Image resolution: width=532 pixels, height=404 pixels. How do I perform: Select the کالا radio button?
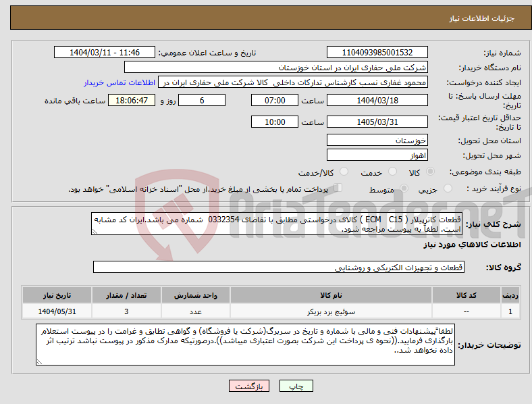point(430,172)
